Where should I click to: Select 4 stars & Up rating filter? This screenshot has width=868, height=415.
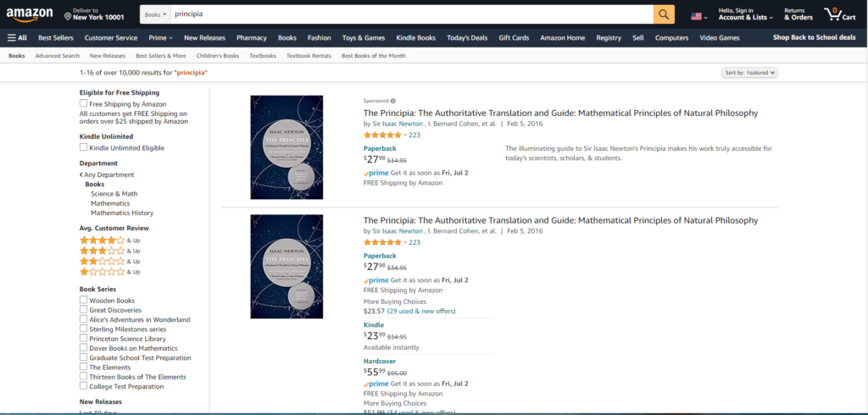coord(102,241)
